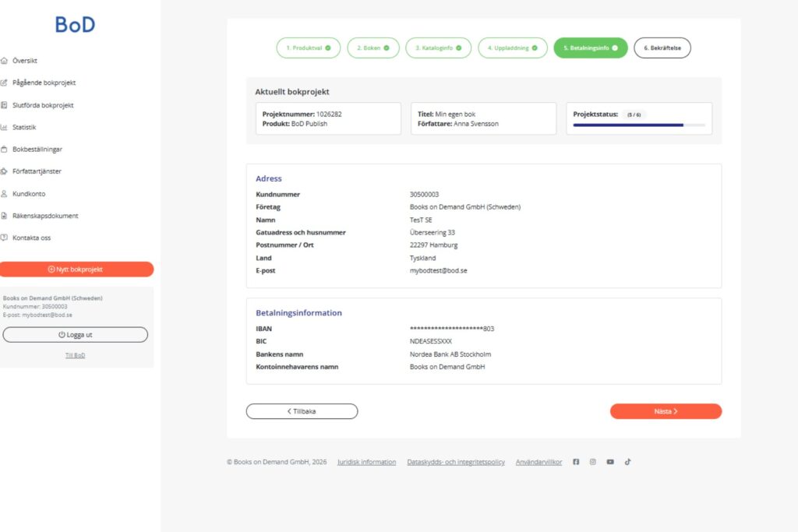Click the person icon beside Kundkonto
The image size is (798, 532).
(4, 194)
